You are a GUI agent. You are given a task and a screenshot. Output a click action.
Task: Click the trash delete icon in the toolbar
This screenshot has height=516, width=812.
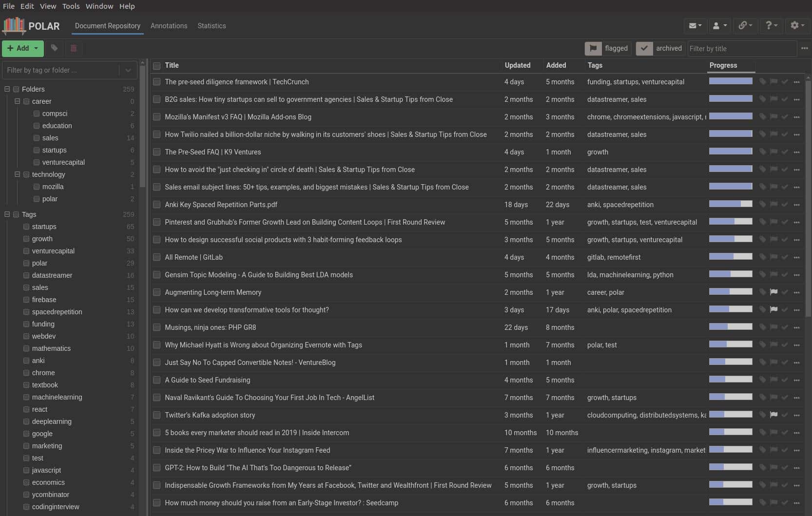[74, 48]
